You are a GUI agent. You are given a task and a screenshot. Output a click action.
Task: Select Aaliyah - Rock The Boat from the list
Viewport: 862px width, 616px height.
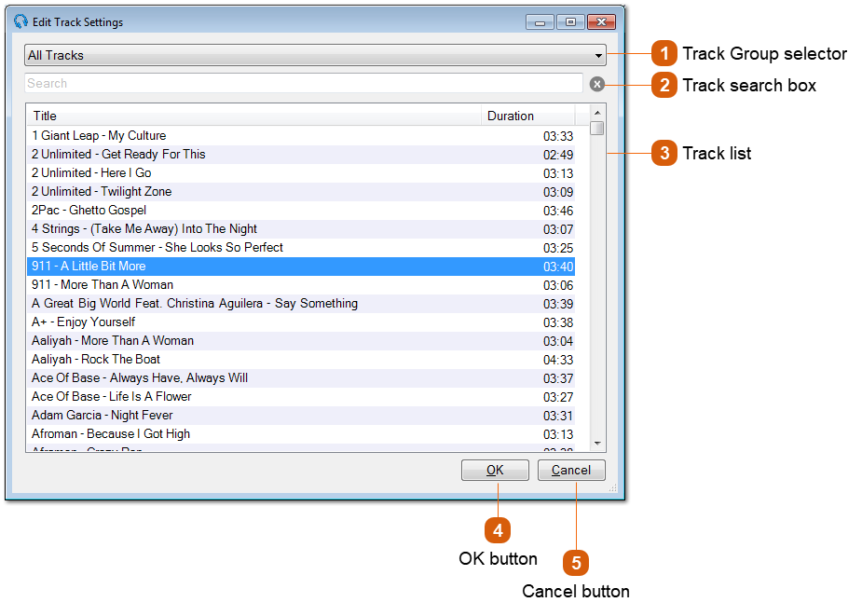[280, 359]
